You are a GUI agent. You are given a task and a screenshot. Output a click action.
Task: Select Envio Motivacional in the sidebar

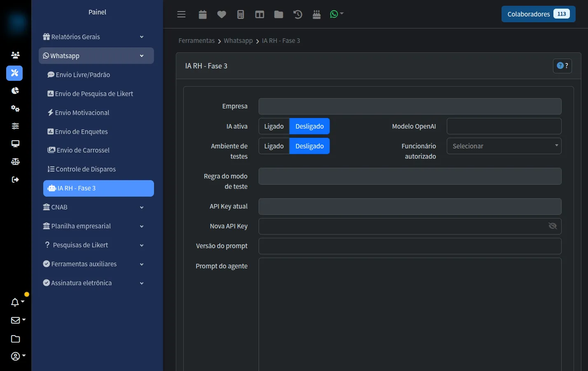(x=98, y=113)
